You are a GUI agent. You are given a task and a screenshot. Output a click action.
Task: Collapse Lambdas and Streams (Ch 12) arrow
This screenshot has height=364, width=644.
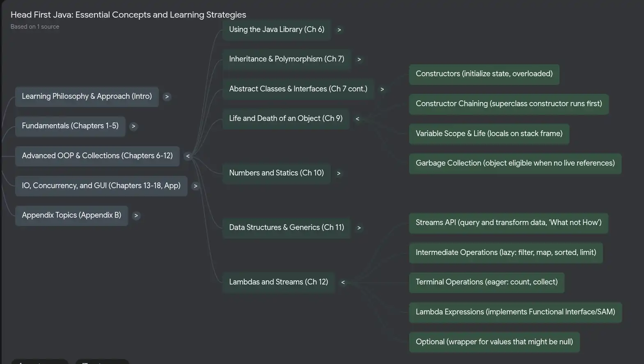343,282
